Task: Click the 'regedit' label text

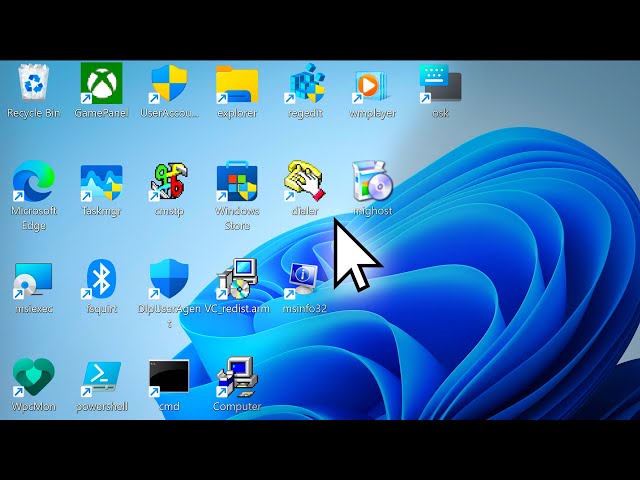Action: pos(305,113)
